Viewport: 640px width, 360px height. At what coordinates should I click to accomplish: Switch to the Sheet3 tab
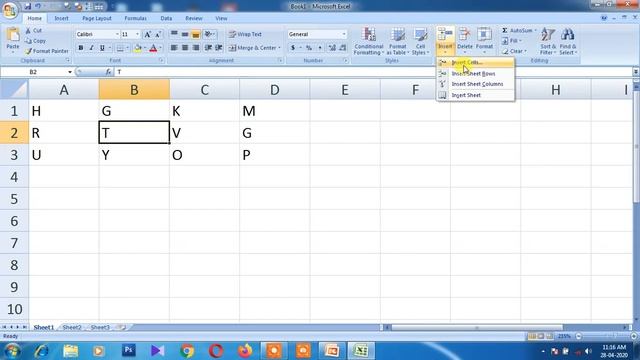tap(100, 327)
